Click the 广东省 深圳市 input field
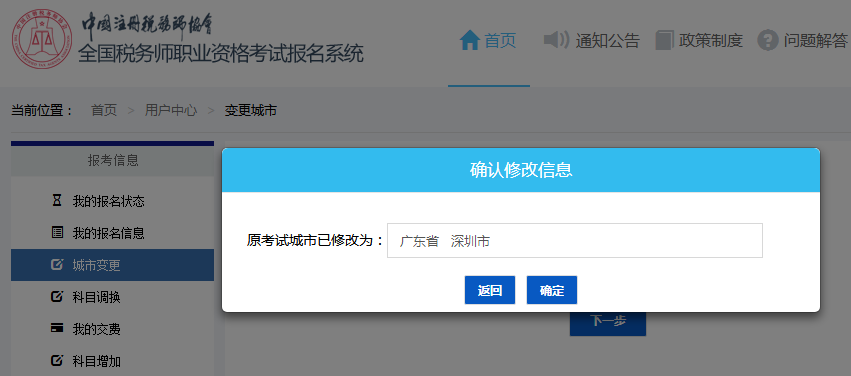Image resolution: width=851 pixels, height=376 pixels. [575, 240]
